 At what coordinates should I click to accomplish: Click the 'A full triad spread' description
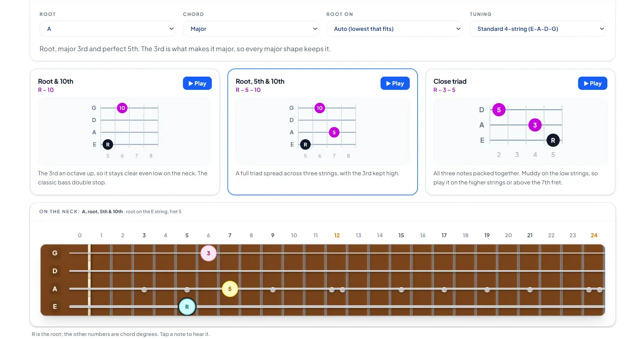point(317,173)
